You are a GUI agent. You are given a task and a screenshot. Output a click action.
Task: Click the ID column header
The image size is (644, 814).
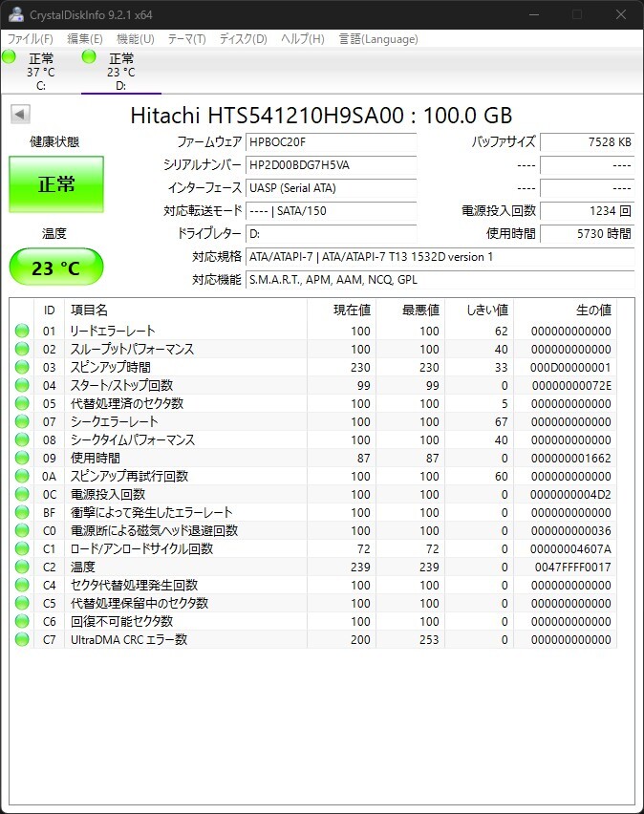click(x=50, y=310)
